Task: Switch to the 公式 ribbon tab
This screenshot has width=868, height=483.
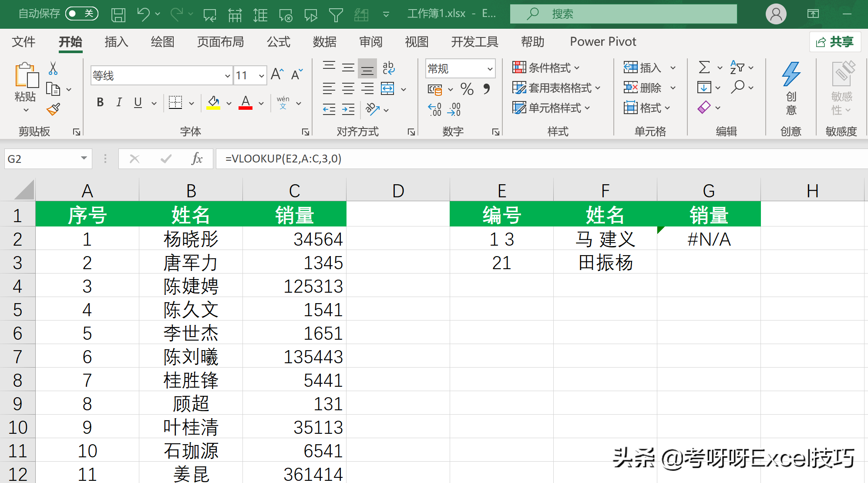Action: (x=278, y=42)
